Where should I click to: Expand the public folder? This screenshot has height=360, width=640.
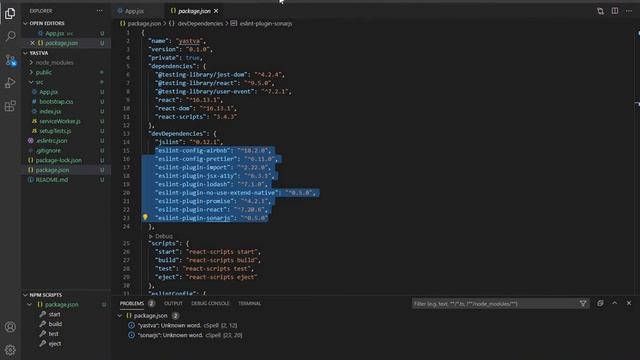(x=31, y=72)
